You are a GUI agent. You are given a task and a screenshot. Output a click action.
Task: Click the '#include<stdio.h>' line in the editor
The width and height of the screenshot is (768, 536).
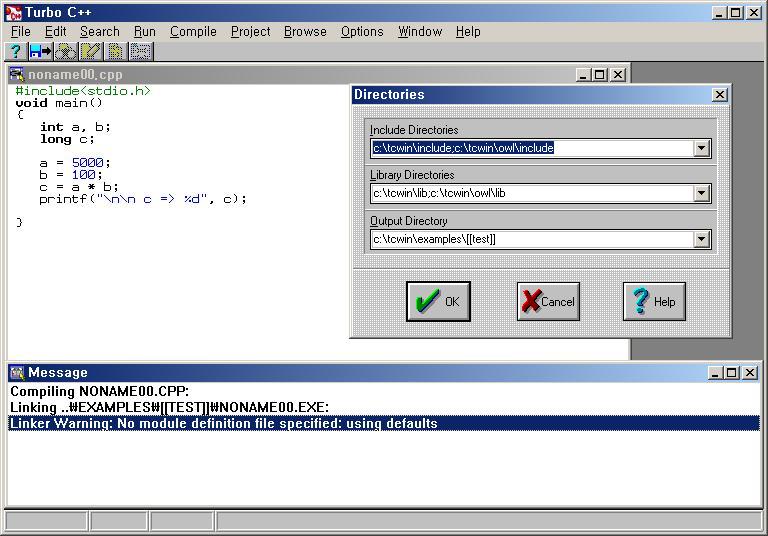83,91
